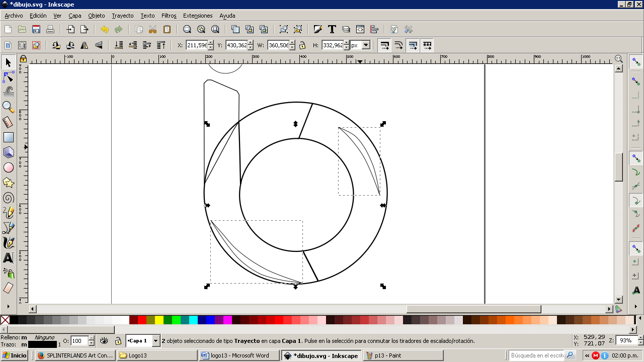Toggle Capa 1 layer visibility eye
644x362 pixels.
point(104,341)
